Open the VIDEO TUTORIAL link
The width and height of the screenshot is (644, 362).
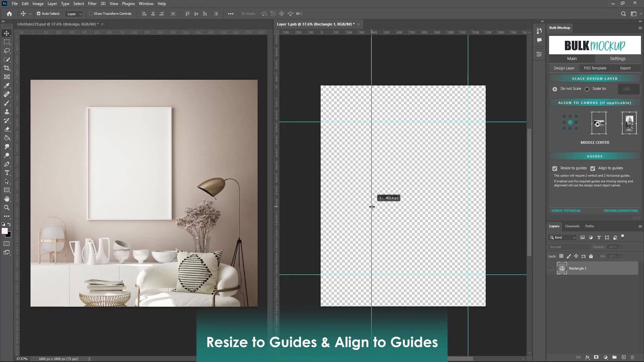click(x=566, y=210)
